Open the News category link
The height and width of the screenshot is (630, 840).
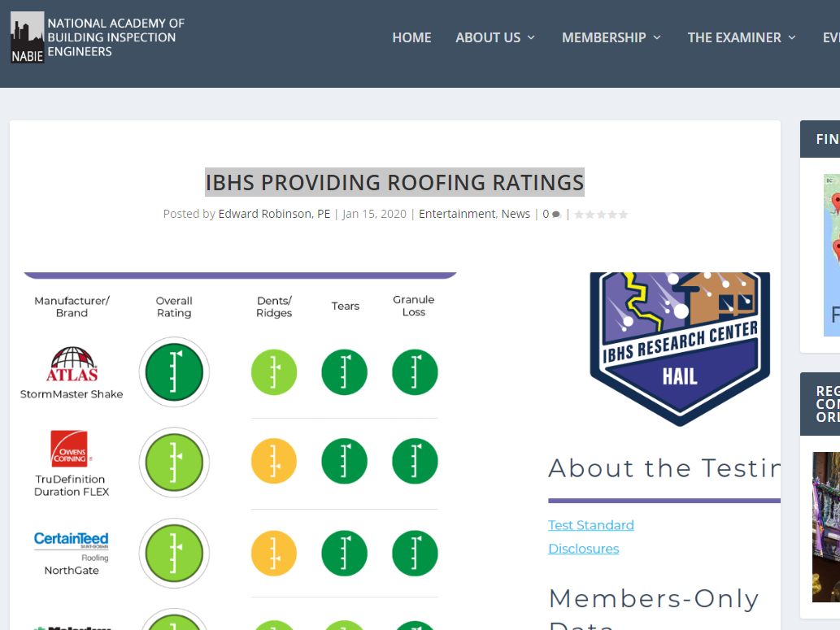(x=516, y=214)
